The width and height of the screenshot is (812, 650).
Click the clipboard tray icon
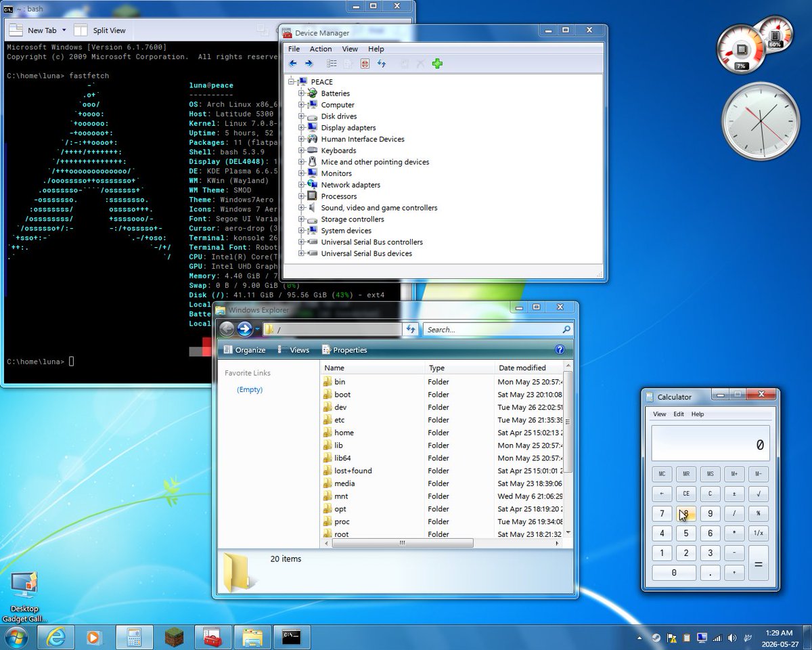pos(687,638)
